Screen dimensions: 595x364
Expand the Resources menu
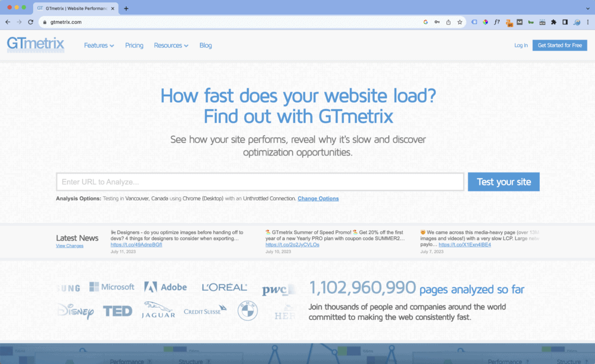pos(171,45)
